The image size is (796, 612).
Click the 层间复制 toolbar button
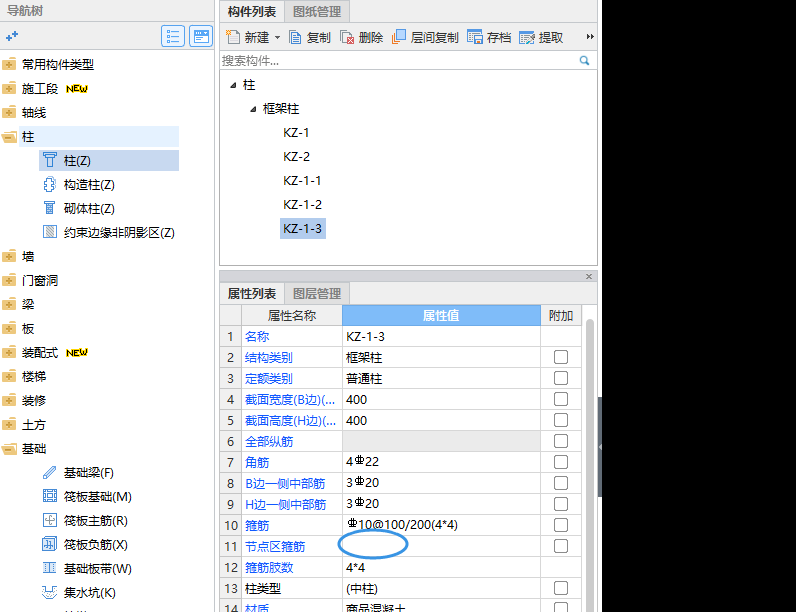[425, 38]
